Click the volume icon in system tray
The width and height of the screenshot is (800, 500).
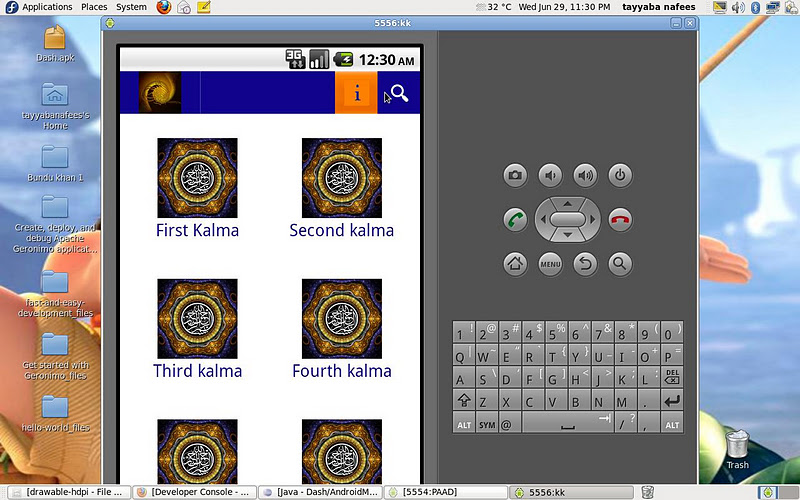tap(738, 7)
